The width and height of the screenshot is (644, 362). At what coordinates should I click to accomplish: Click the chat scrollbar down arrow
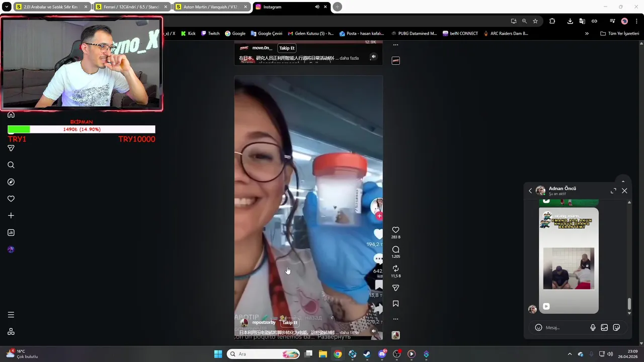pyautogui.click(x=629, y=313)
